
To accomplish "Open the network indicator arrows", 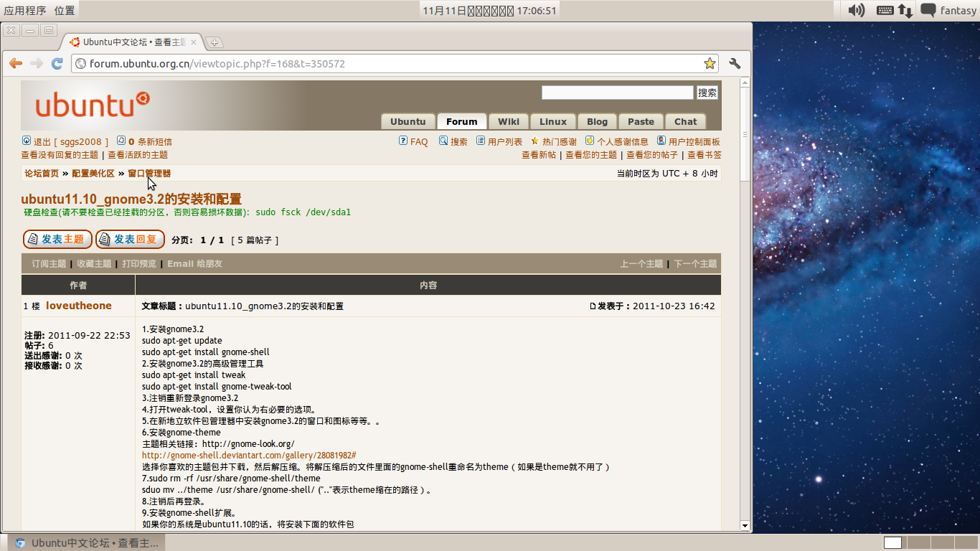I will [x=905, y=10].
